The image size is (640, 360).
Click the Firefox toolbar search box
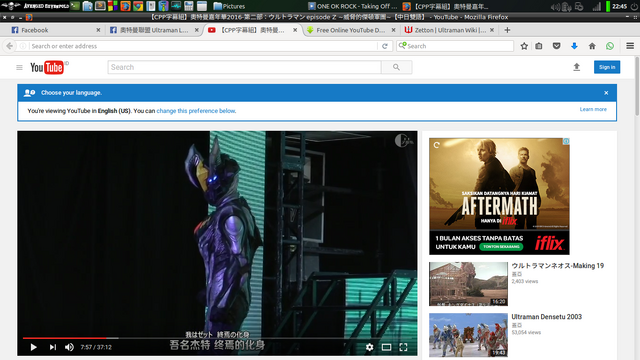(455, 46)
